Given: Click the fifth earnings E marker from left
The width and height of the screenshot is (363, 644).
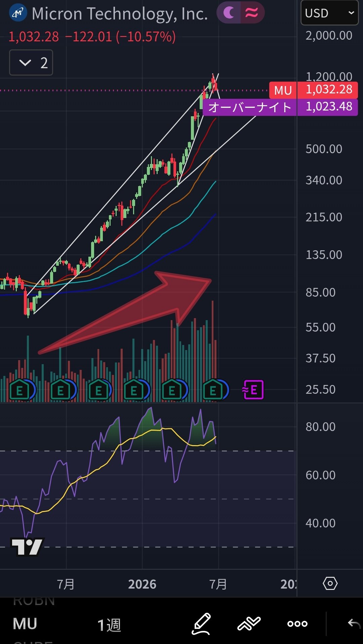Looking at the screenshot, I should click(x=172, y=390).
